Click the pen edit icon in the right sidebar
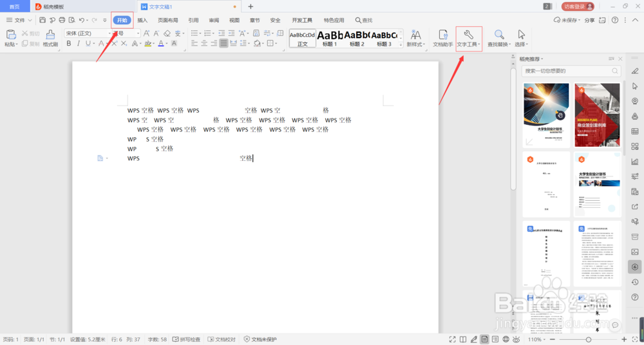 point(635,71)
